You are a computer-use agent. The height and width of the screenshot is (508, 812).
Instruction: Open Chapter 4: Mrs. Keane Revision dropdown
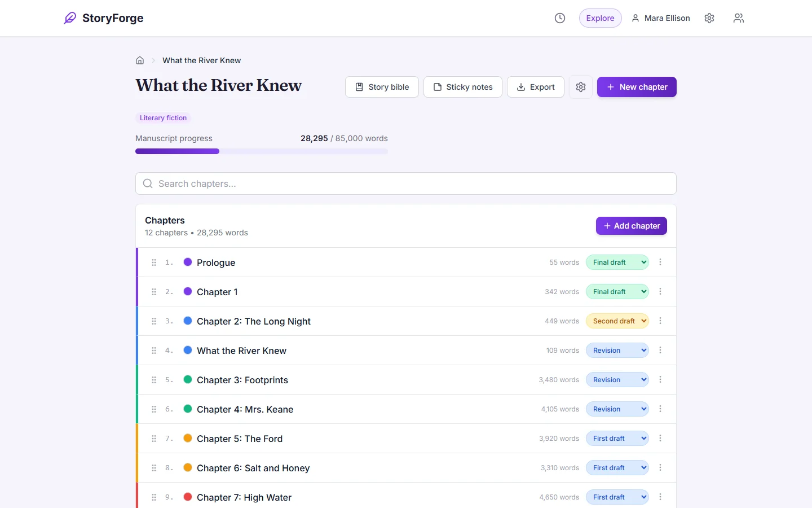pos(617,409)
